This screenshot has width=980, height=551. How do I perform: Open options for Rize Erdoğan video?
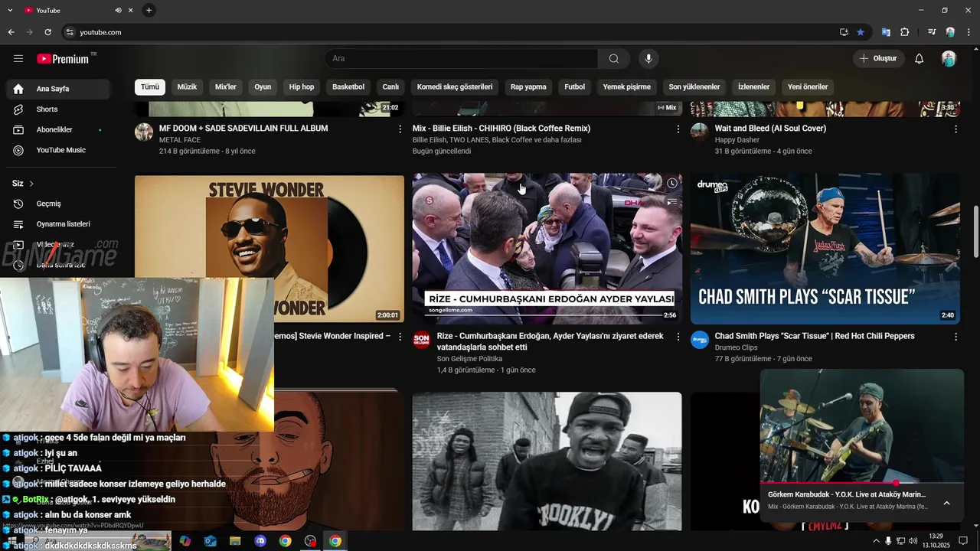tap(678, 337)
